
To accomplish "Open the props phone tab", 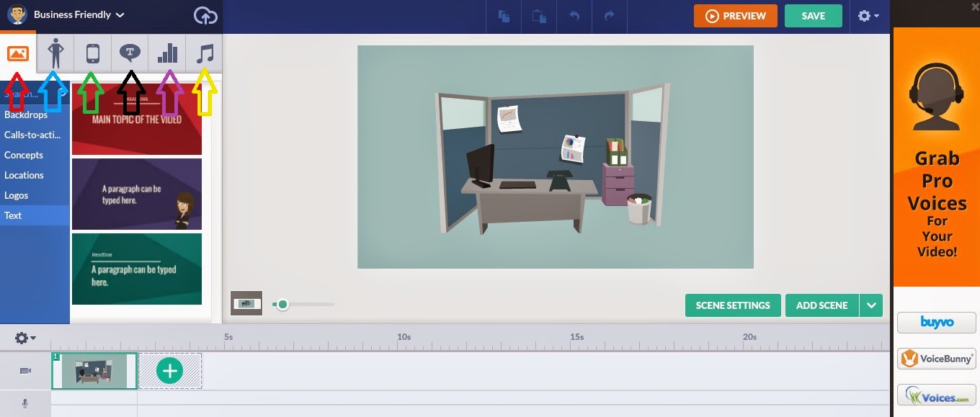I will point(93,53).
